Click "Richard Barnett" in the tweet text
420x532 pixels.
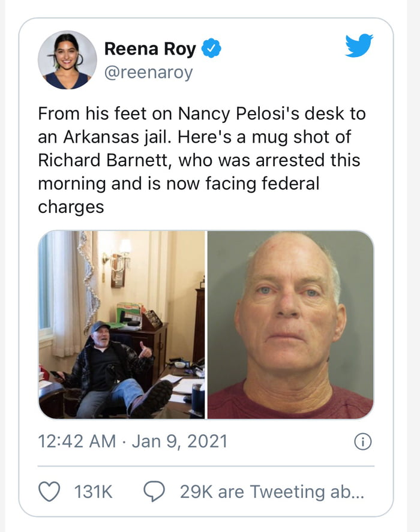pos(98,161)
